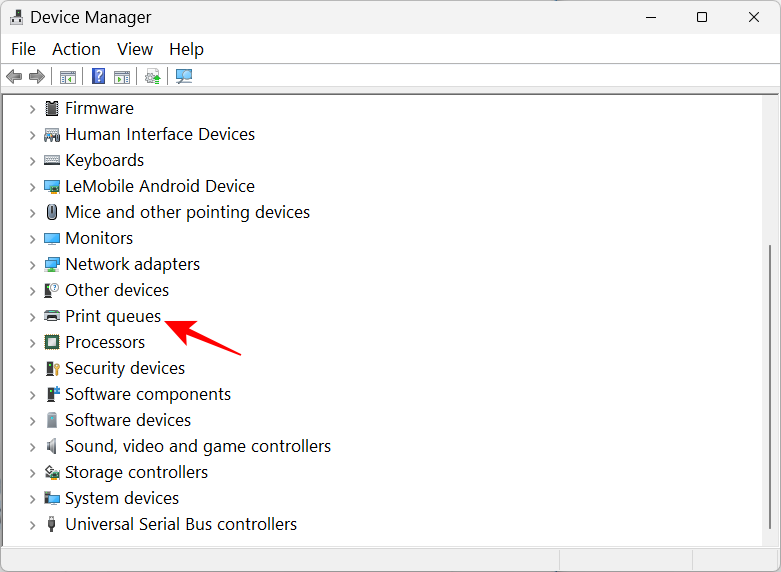Click the Print queues printer icon

tap(52, 316)
